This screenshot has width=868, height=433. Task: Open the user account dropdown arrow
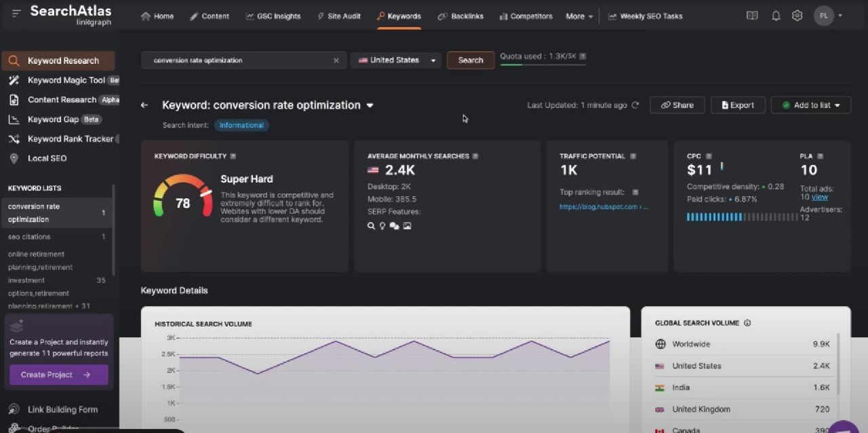[841, 16]
